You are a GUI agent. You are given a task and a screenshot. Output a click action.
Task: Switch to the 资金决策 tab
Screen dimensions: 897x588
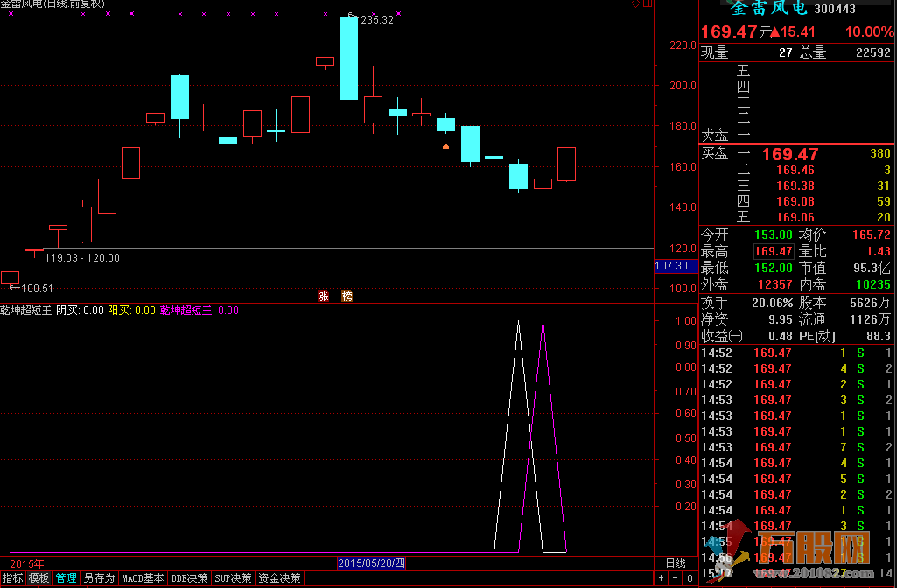point(280,578)
